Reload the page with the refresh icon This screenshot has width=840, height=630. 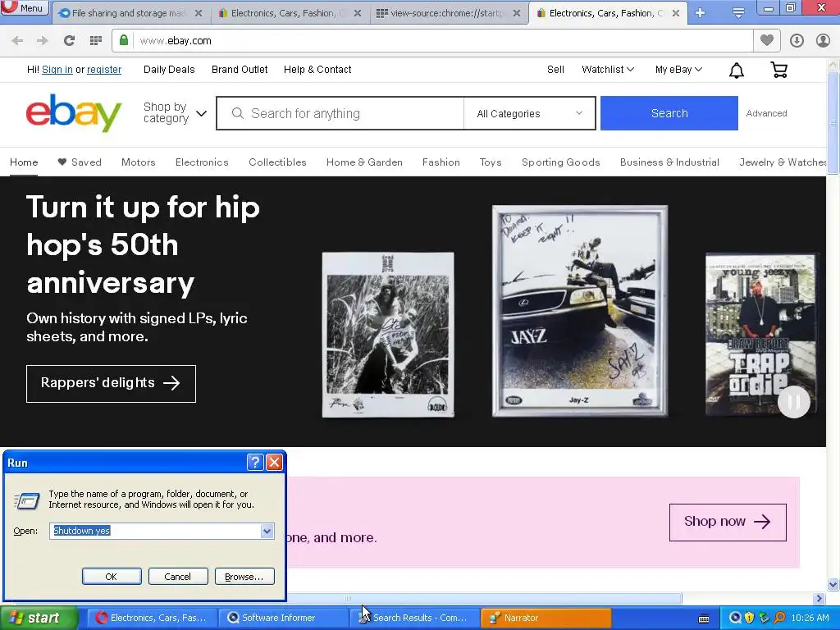coord(69,41)
